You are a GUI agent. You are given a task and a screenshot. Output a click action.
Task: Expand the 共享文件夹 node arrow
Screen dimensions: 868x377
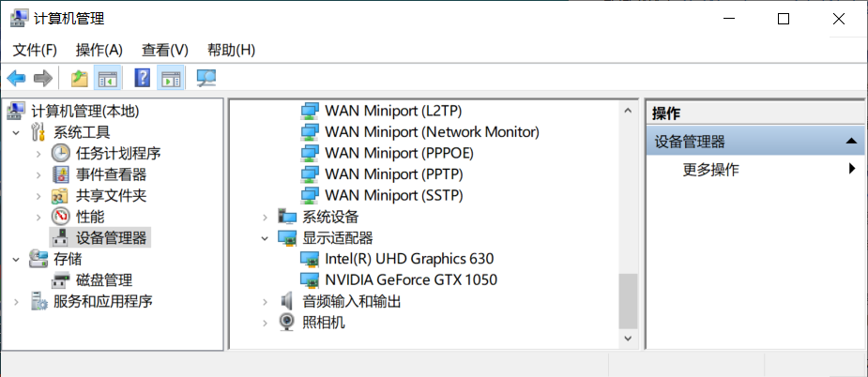(38, 196)
